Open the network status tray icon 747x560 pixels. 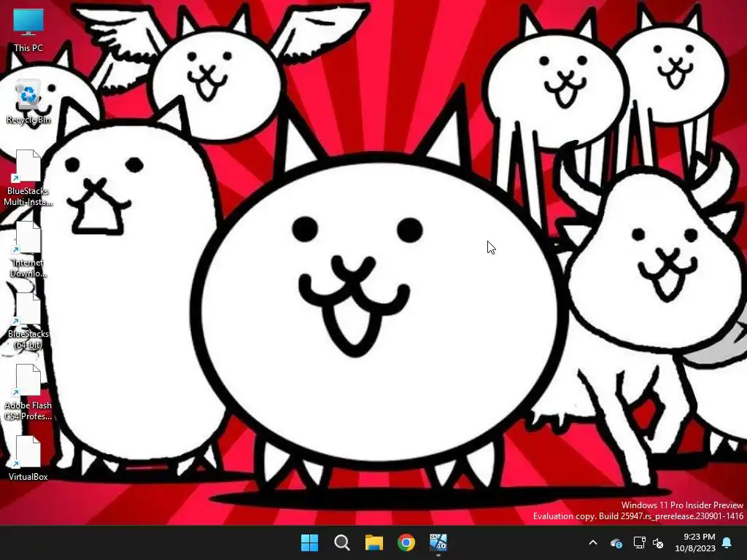639,542
